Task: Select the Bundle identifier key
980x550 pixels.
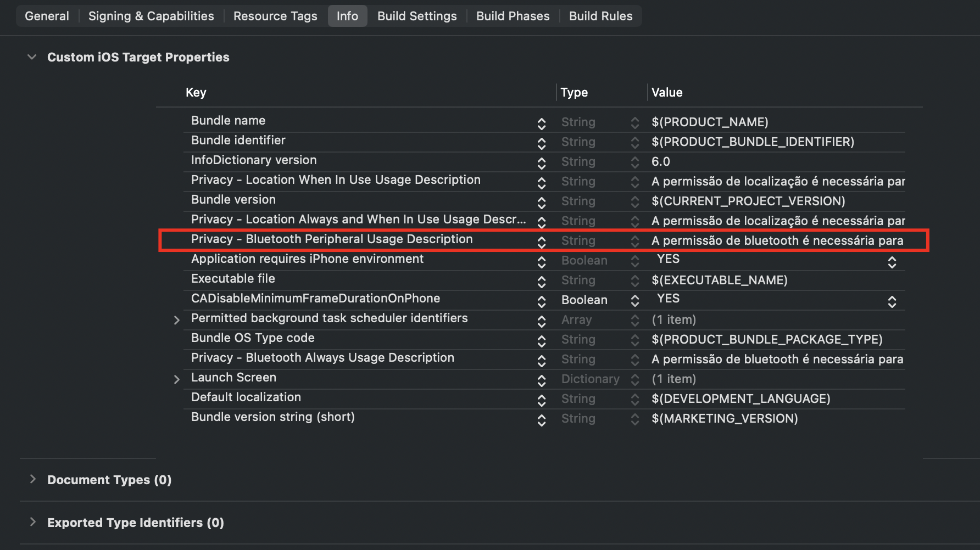Action: pos(238,141)
